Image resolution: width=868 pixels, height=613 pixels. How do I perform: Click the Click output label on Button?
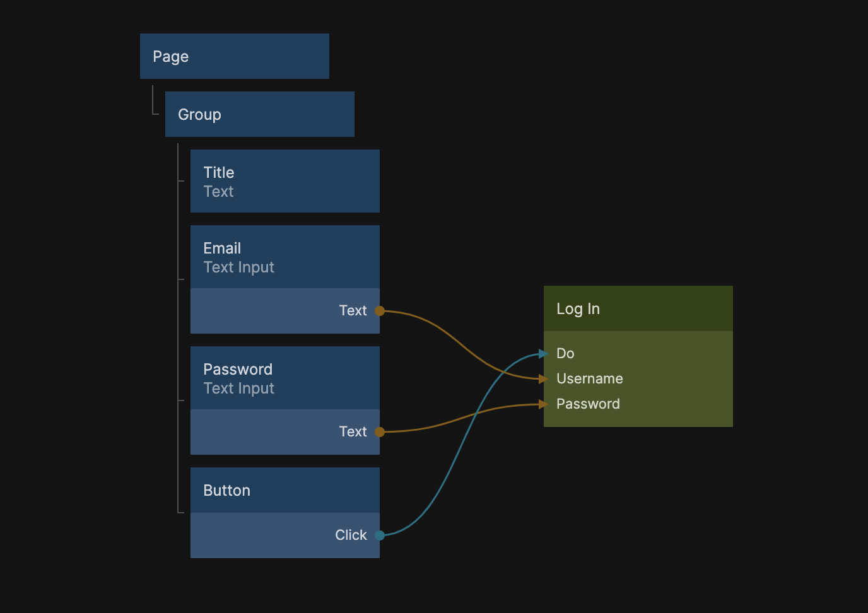click(x=351, y=535)
